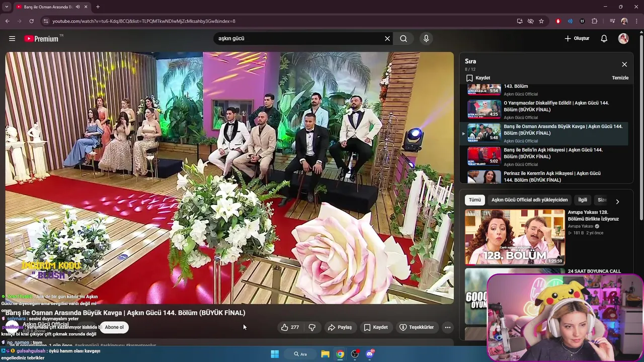Open OBS Studio from the taskbar
Image resolution: width=644 pixels, height=362 pixels.
(x=355, y=354)
